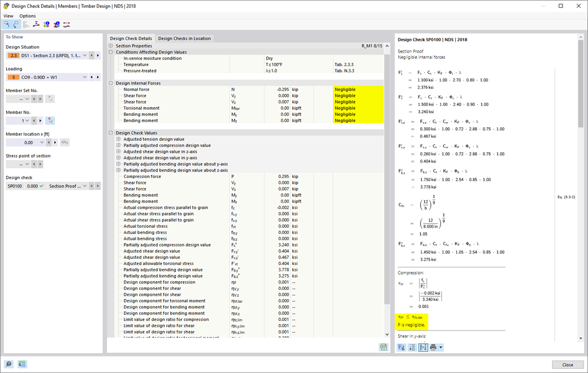Expand the Section Properties group
Viewport: 588px width, 373px height.
click(x=111, y=46)
